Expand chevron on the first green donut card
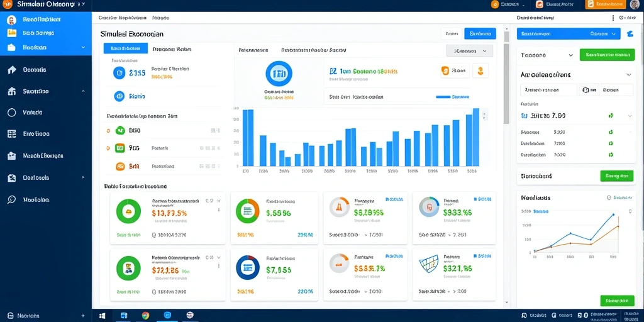 [219, 201]
